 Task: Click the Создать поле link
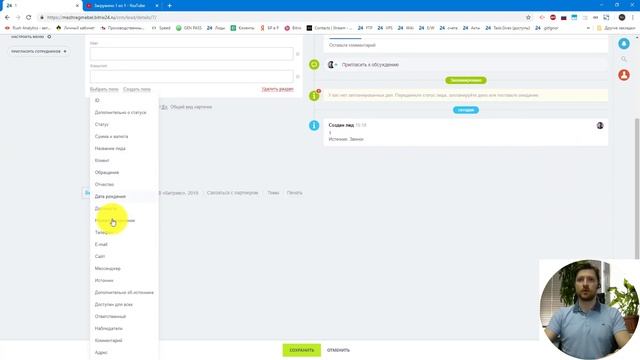coord(137,89)
